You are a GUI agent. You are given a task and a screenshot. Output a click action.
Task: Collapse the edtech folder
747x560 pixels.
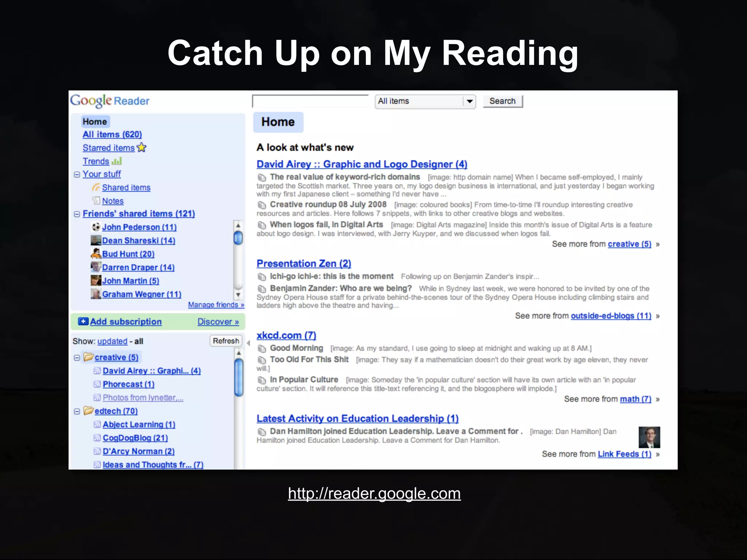77,411
